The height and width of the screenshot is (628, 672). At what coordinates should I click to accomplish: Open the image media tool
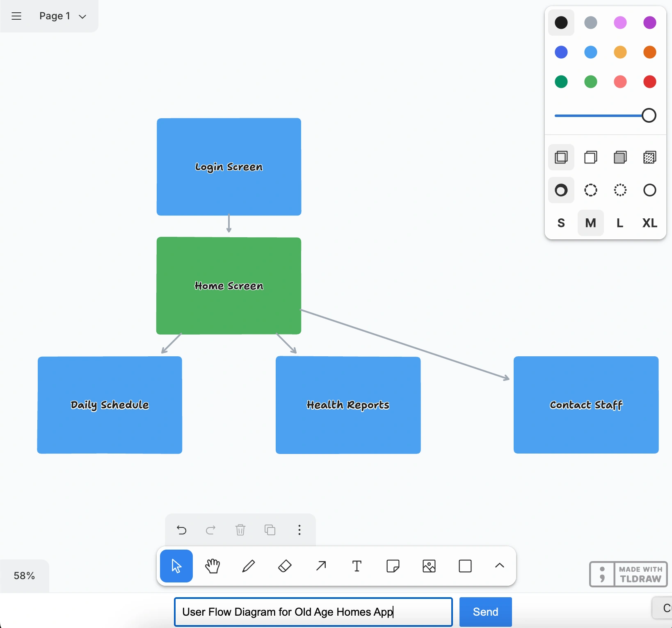(429, 566)
